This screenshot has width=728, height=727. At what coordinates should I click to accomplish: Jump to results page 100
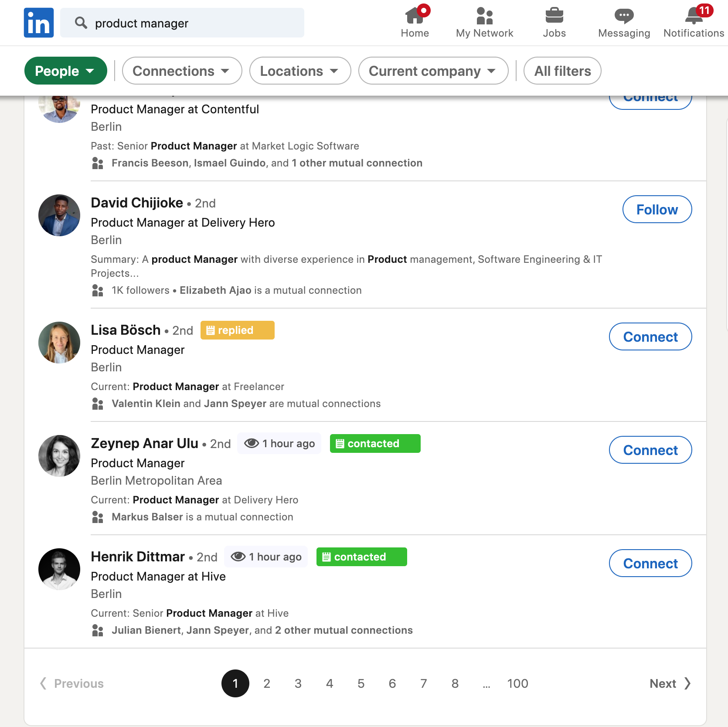pos(518,683)
